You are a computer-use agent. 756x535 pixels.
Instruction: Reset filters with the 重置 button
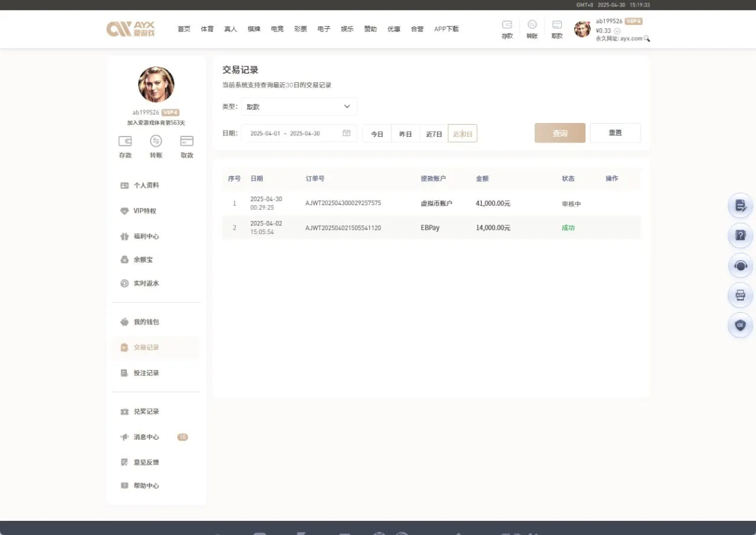615,133
